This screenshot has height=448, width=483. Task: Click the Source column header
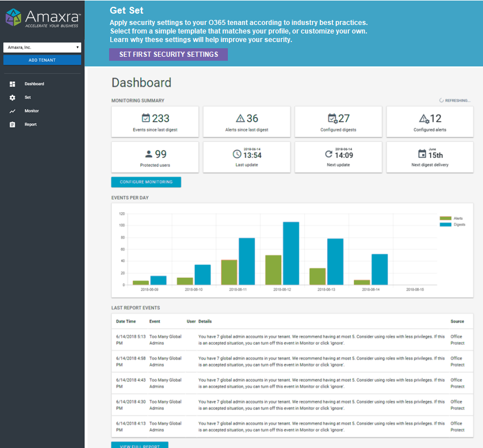pos(457,321)
